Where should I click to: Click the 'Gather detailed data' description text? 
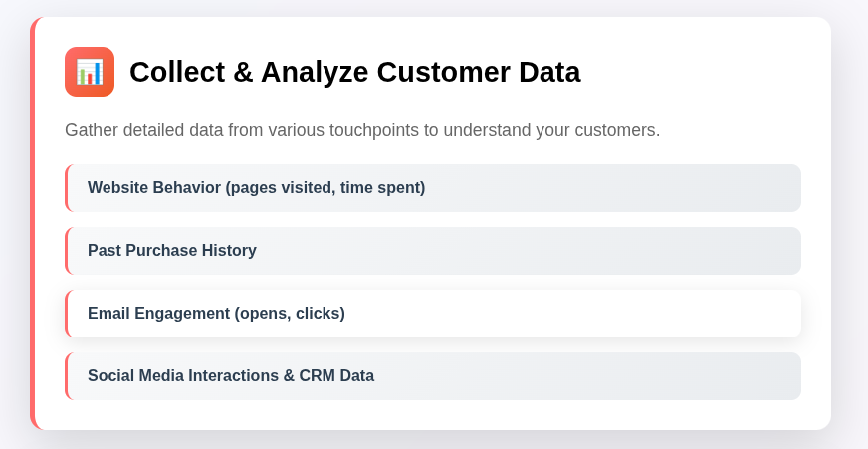pos(362,130)
